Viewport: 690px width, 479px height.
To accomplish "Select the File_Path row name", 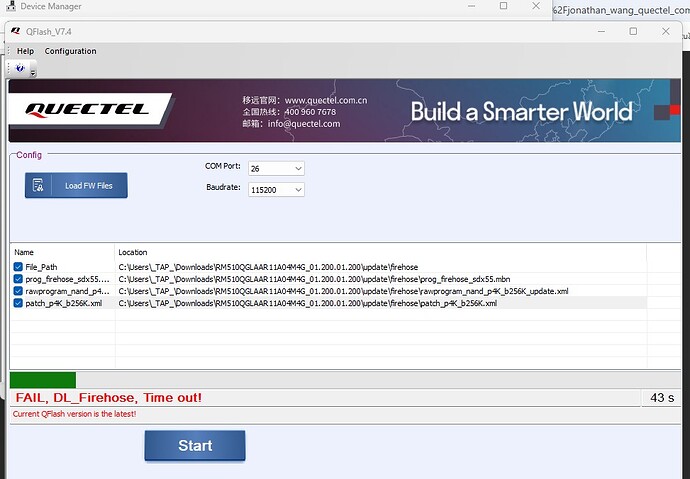I will [x=41, y=267].
